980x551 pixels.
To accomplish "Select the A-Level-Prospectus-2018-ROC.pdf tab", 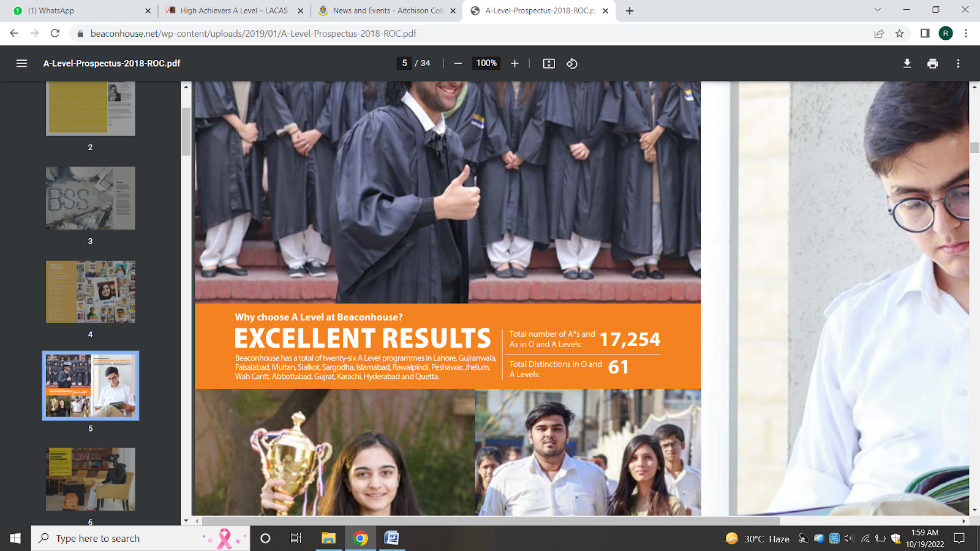I will 540,10.
